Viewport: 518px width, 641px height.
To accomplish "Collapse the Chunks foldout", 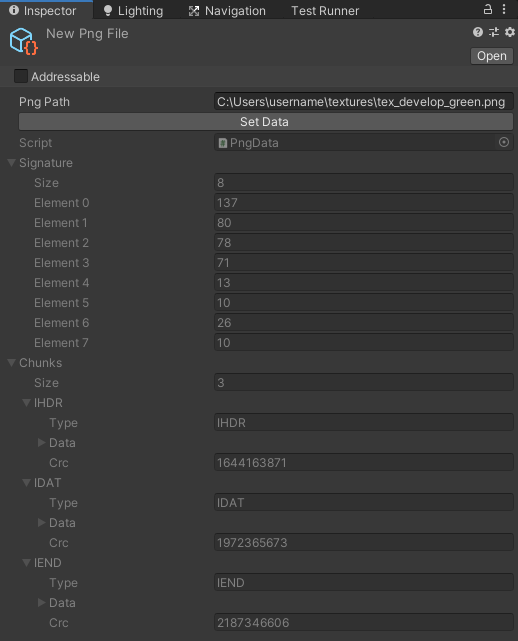I will click(11, 363).
